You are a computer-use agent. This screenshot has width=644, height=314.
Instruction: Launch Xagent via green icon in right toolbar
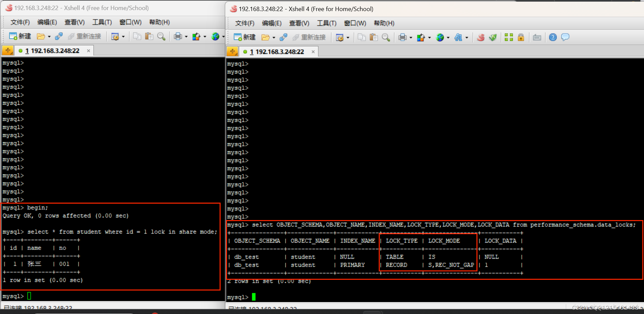point(493,37)
